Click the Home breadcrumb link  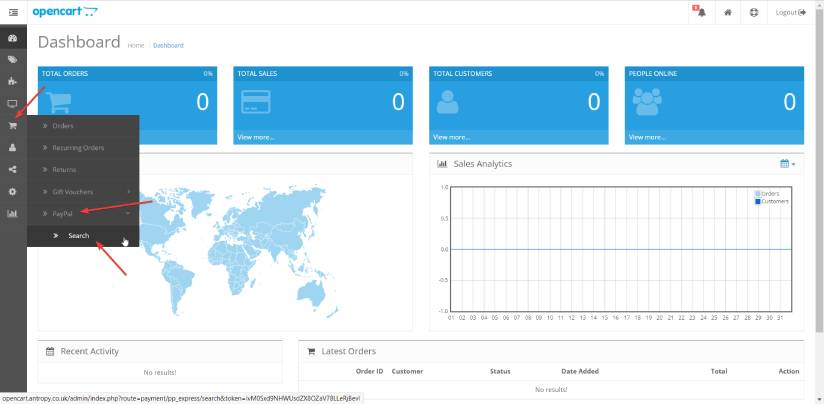click(x=135, y=45)
